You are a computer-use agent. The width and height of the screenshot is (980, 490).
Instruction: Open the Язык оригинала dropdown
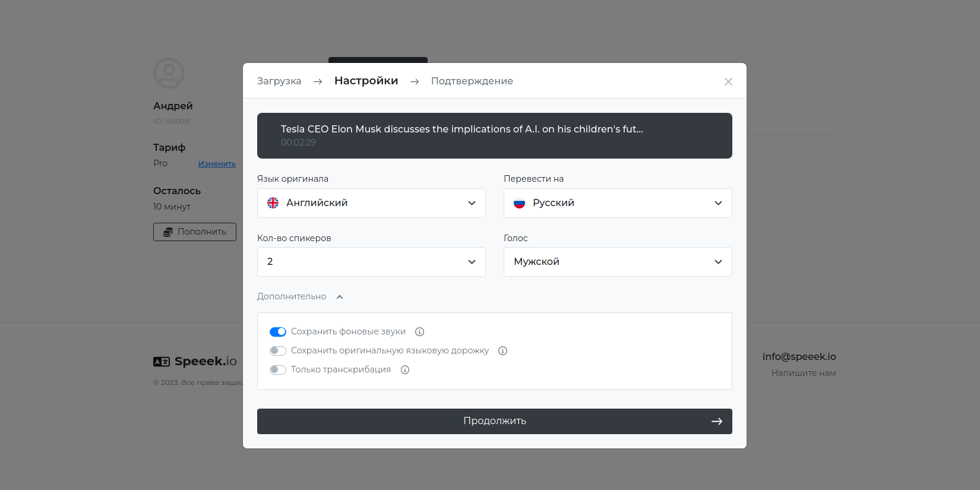[x=371, y=203]
